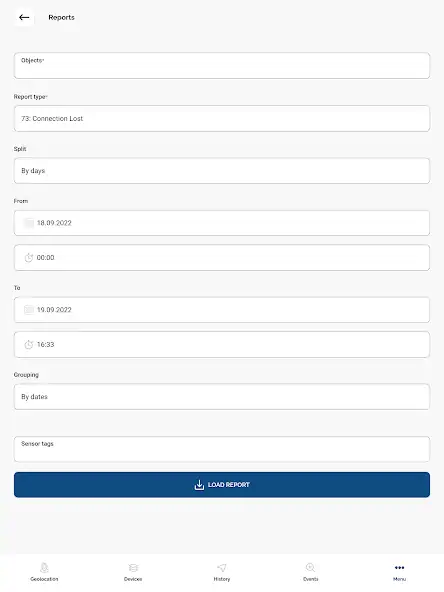Select the From time 00:00 field
The image size is (444, 592).
pos(222,258)
